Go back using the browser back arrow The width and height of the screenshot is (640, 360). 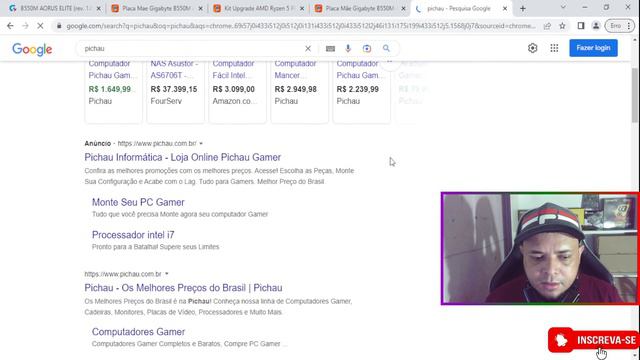(x=10, y=26)
